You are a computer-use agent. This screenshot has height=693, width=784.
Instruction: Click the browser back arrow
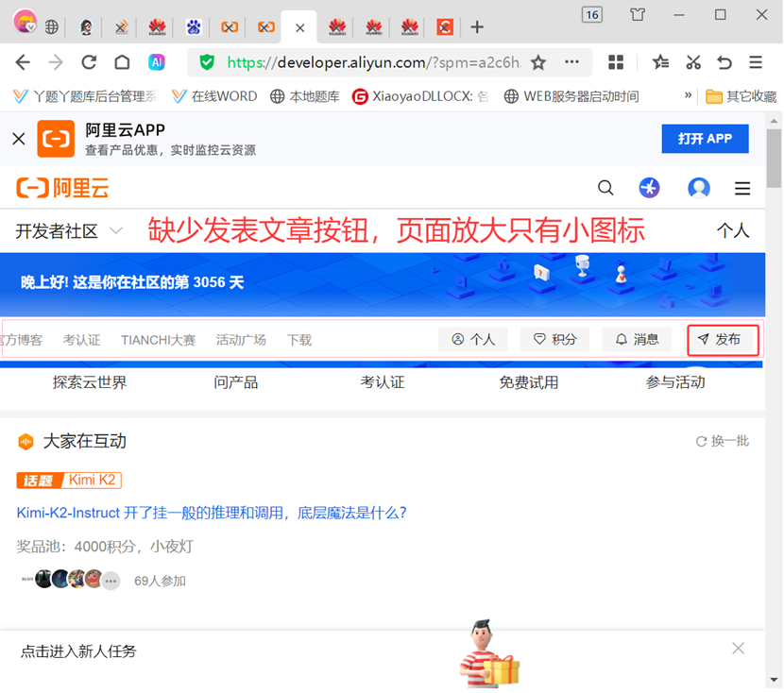(x=23, y=62)
